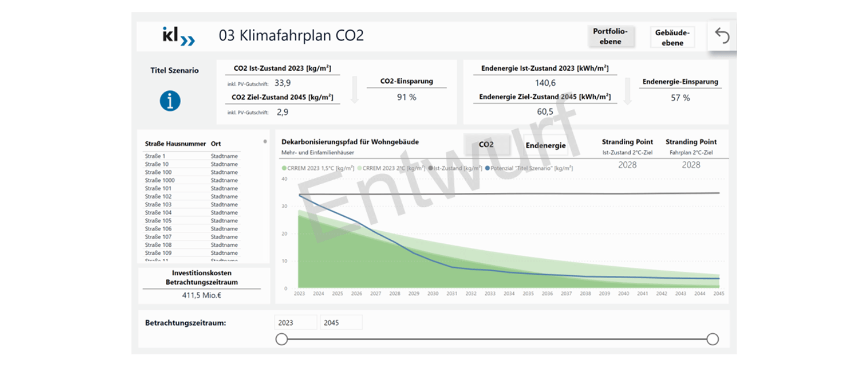Click the blue info icon under Titel Szenario
Viewport: 868px width, 365px height.
170,101
